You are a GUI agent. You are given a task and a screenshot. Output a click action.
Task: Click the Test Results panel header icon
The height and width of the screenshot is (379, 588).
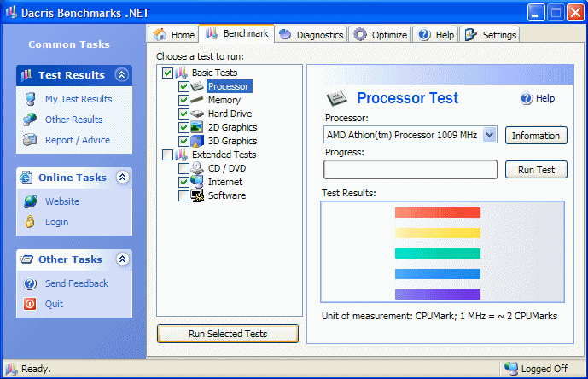click(x=26, y=75)
